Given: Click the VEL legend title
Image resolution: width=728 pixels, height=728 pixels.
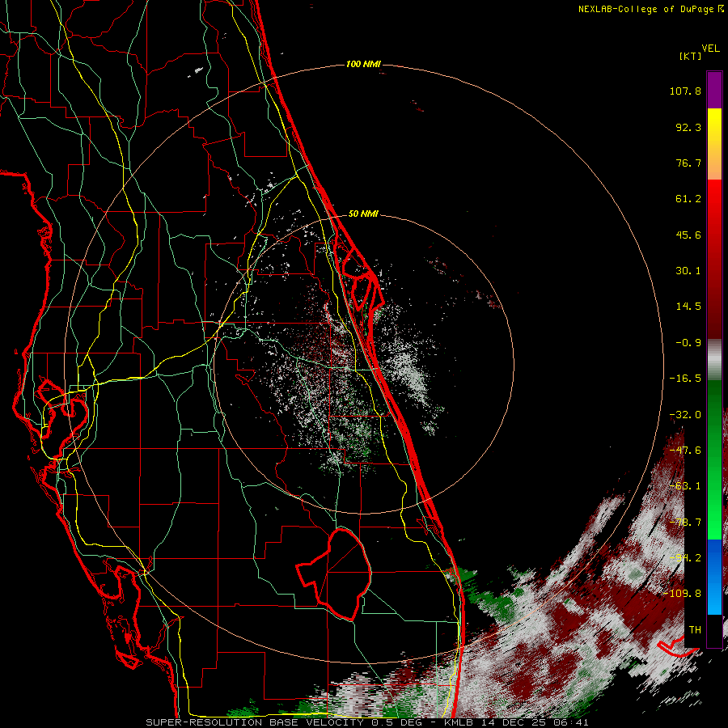Looking at the screenshot, I should click(x=710, y=49).
